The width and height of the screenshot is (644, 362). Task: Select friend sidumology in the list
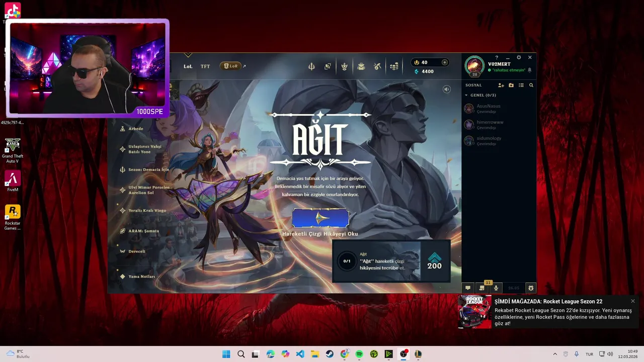pos(499,141)
